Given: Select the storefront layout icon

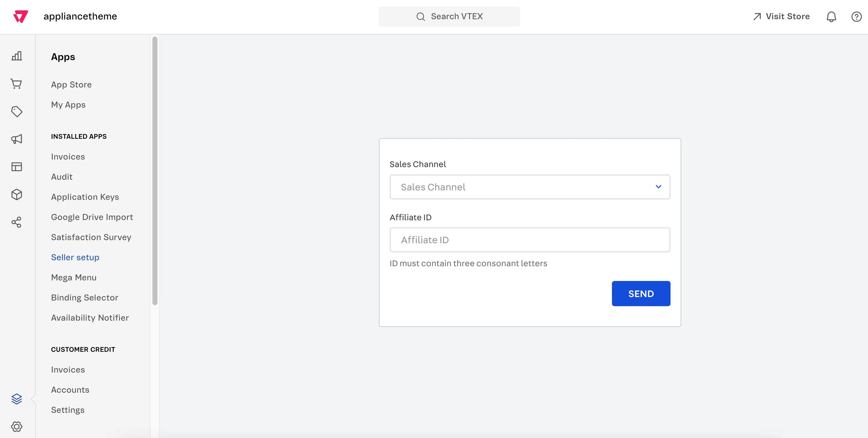Looking at the screenshot, I should click(16, 167).
